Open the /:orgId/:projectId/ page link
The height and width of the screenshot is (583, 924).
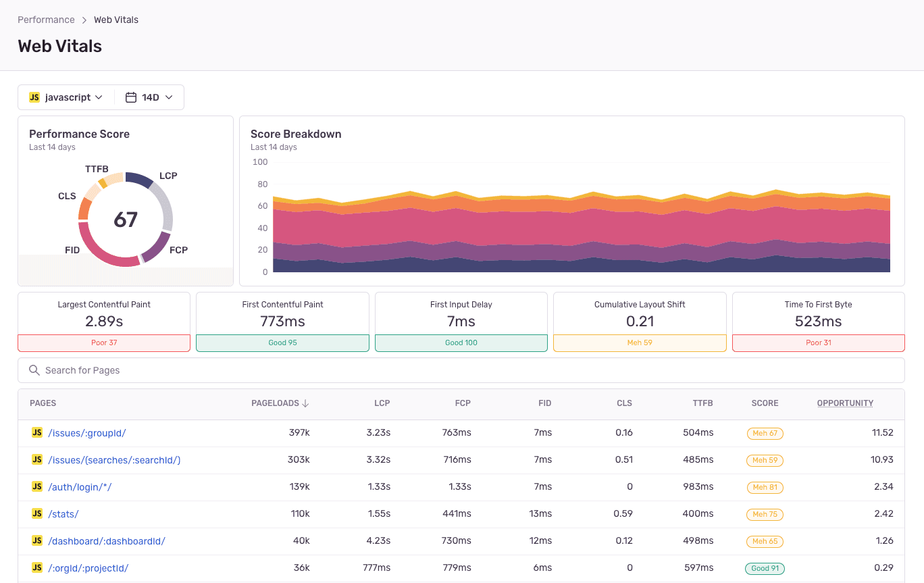(88, 568)
